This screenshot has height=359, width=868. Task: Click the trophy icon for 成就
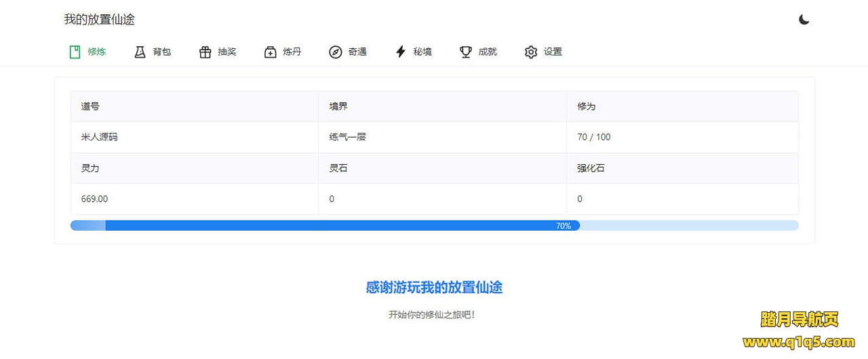click(465, 52)
